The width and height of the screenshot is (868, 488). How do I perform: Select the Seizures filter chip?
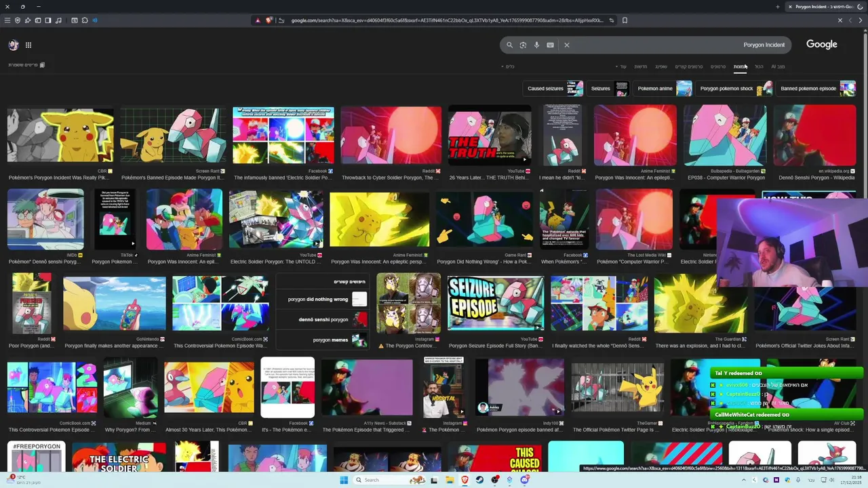click(x=608, y=88)
